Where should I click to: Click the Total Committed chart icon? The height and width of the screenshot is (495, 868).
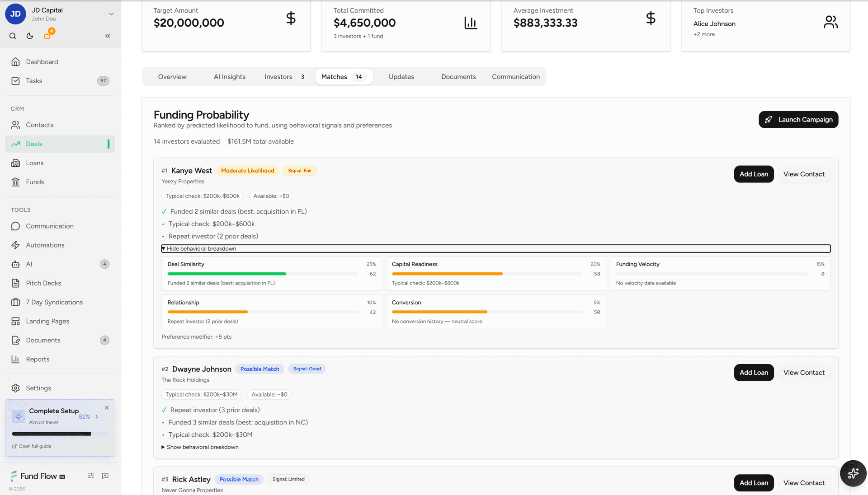tap(471, 23)
